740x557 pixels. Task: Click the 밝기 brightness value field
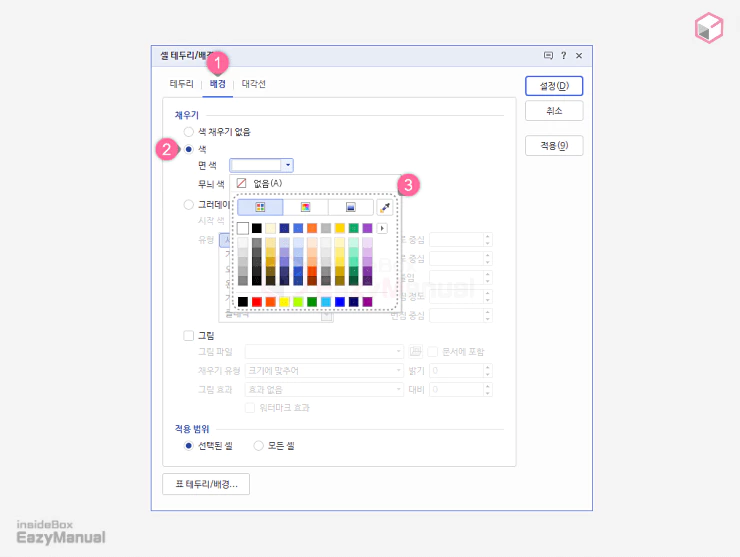[x=456, y=371]
